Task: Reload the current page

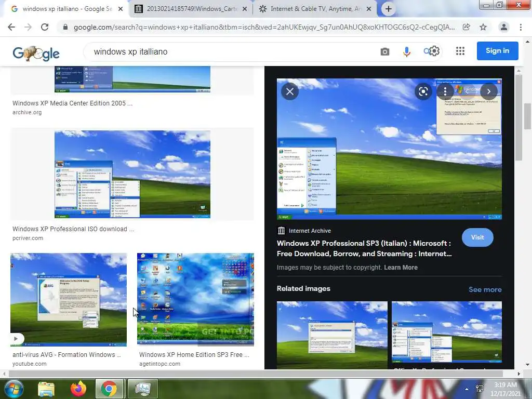Action: click(45, 27)
